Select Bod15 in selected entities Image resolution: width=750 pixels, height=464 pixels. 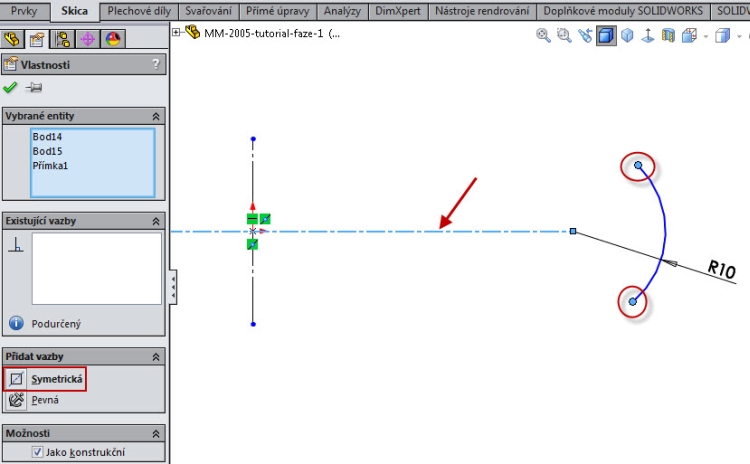(47, 151)
